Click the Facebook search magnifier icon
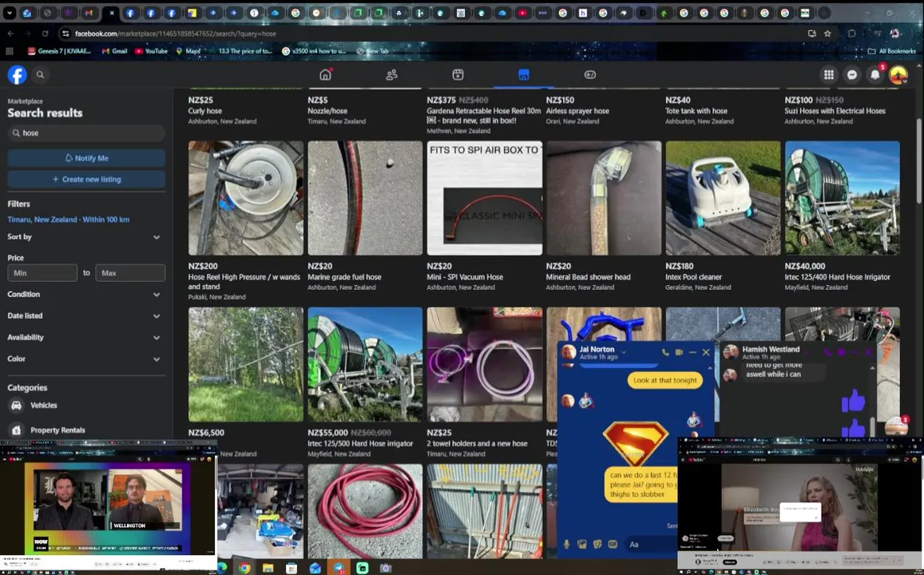 (x=40, y=75)
